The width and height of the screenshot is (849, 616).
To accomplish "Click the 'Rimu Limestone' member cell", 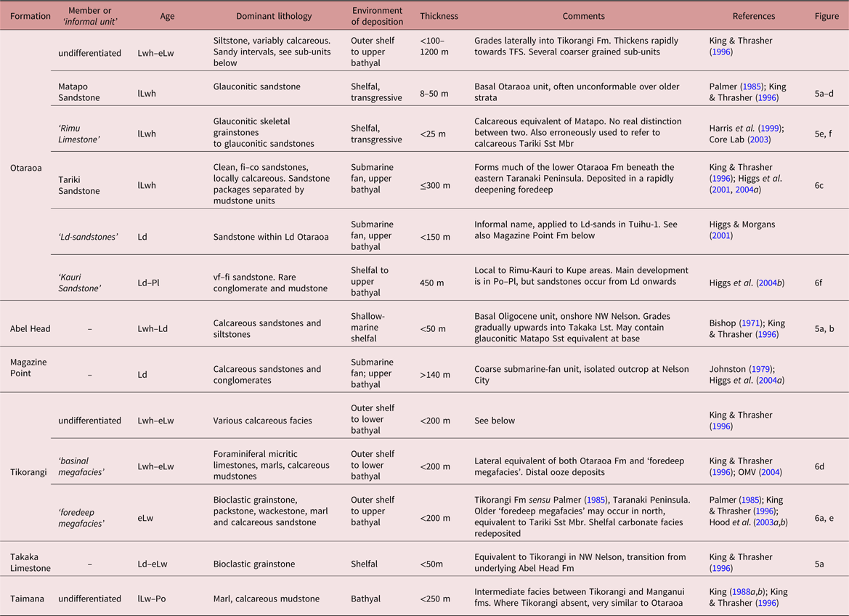I will click(x=77, y=134).
